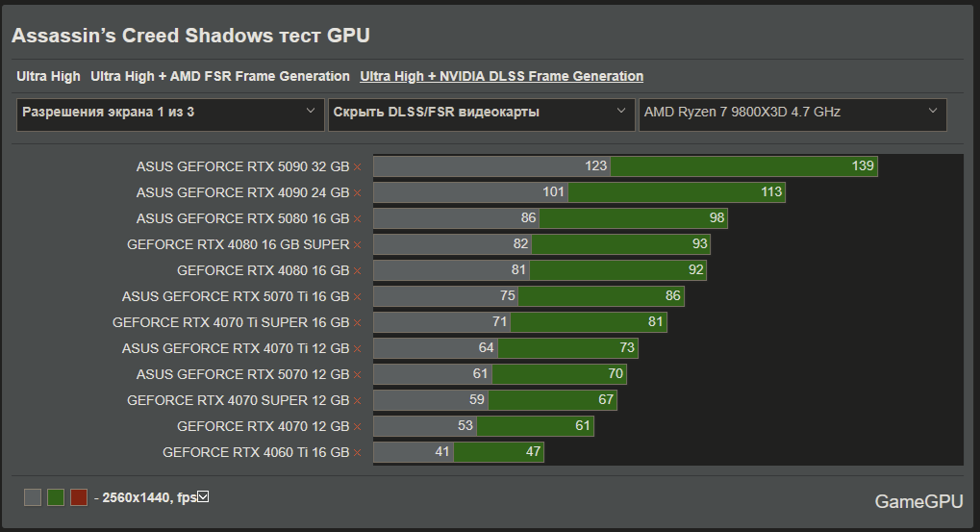Select Ultra High + NVIDIA DLSS Frame Generation
This screenshot has width=980, height=532.
(x=501, y=76)
